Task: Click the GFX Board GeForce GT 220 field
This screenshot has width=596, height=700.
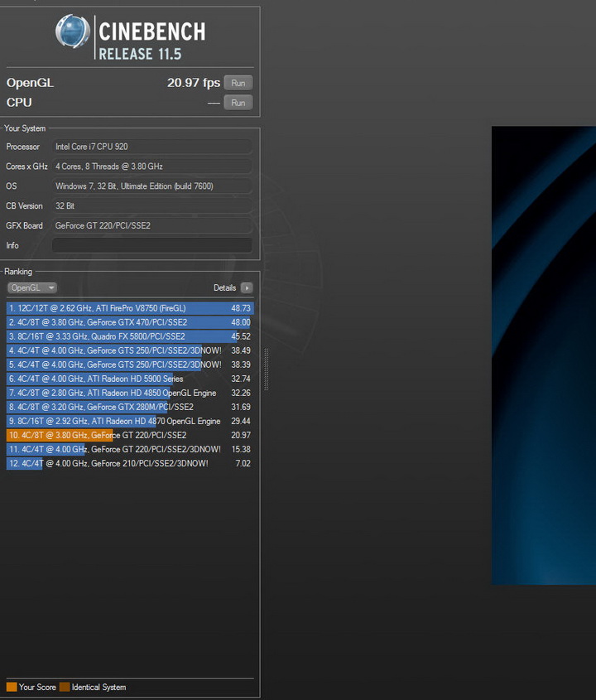Action: (151, 225)
